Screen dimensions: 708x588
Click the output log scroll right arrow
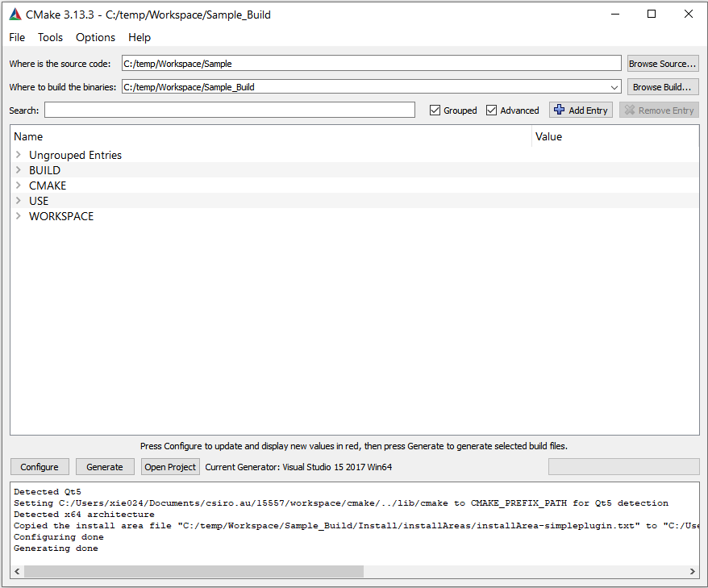pos(693,571)
